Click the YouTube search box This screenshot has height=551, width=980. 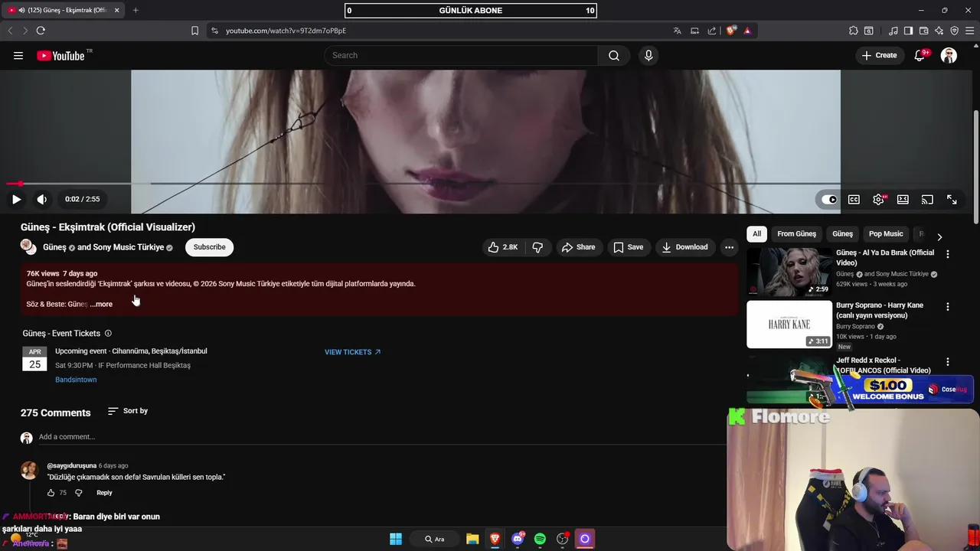click(x=461, y=55)
